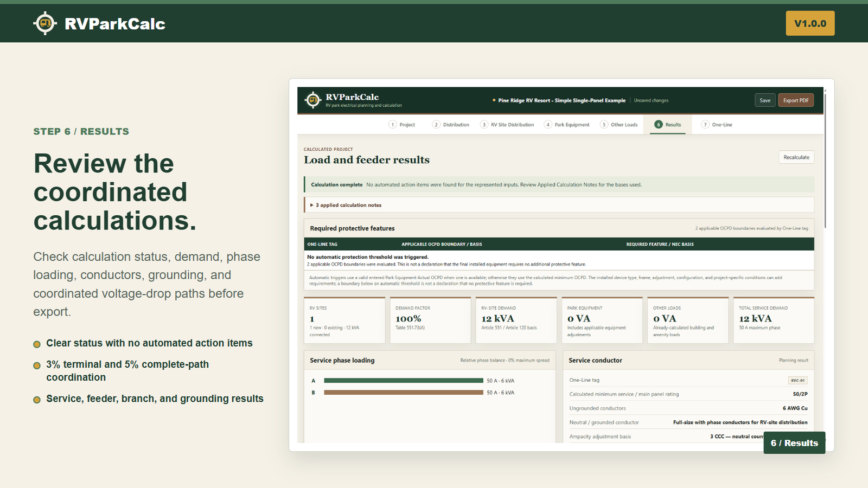Click the Phase B loading bar
Screen dimensions: 868x488
403,393
